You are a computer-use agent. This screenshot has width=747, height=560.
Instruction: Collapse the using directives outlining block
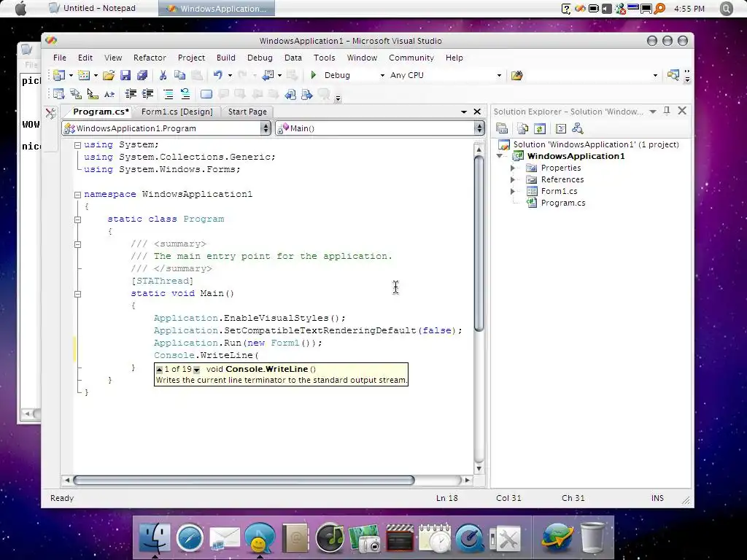pos(77,145)
